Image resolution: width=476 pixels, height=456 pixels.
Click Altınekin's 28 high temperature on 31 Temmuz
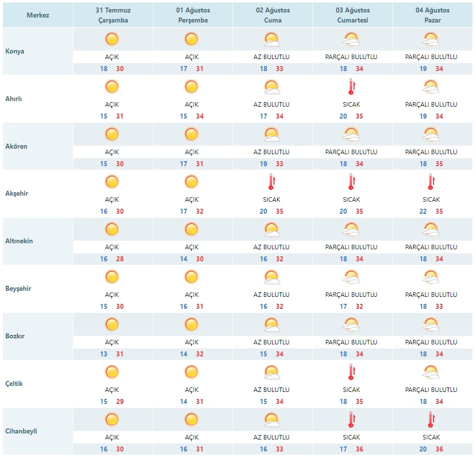tap(120, 259)
